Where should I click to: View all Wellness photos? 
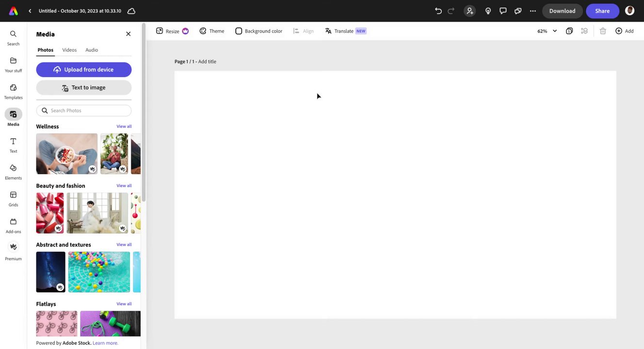[x=124, y=127]
